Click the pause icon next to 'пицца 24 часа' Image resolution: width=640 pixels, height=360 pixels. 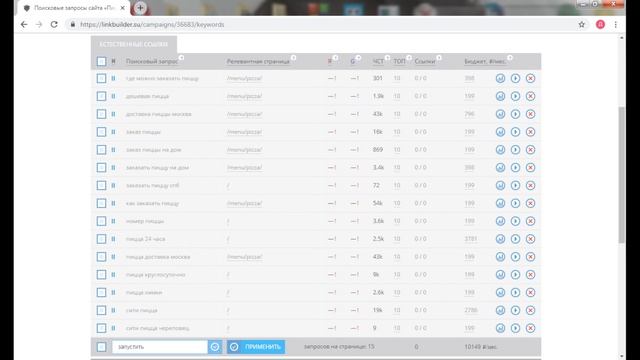pyautogui.click(x=113, y=239)
